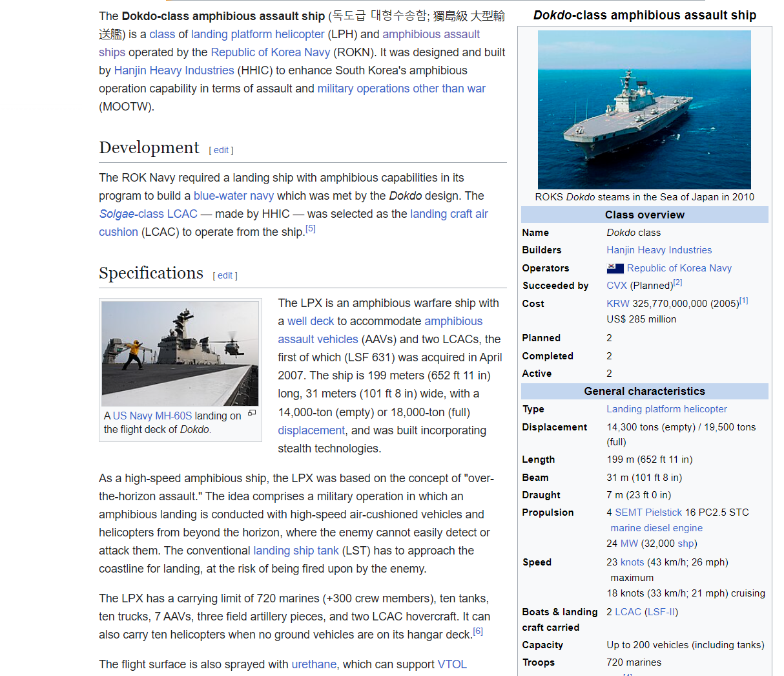Image resolution: width=784 pixels, height=676 pixels.
Task: Click the flag icon beside Republic of Korea Navy
Action: tap(615, 268)
